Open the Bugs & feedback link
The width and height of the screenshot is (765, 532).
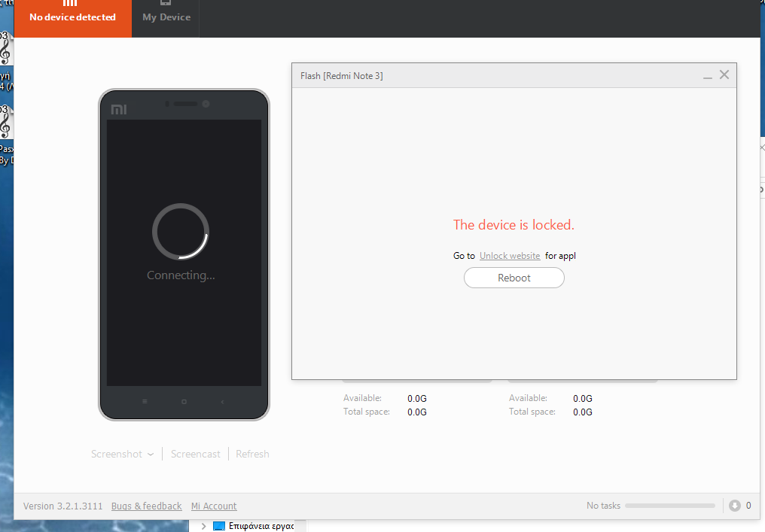click(146, 506)
